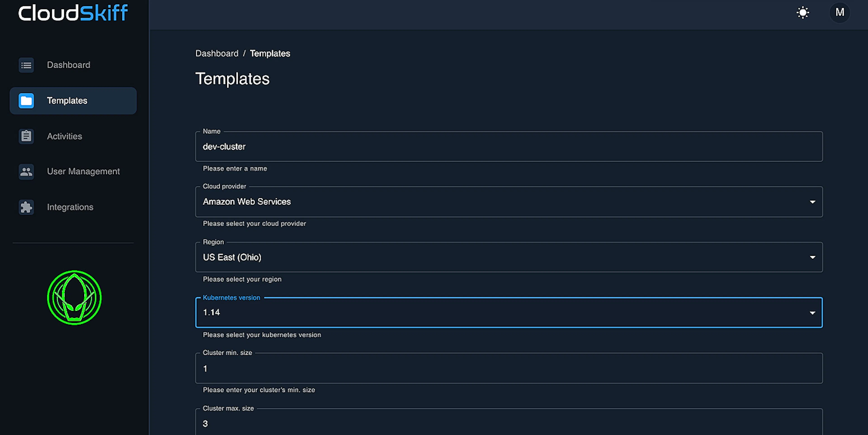The image size is (868, 435).
Task: Click the User Management people icon
Action: coord(26,172)
